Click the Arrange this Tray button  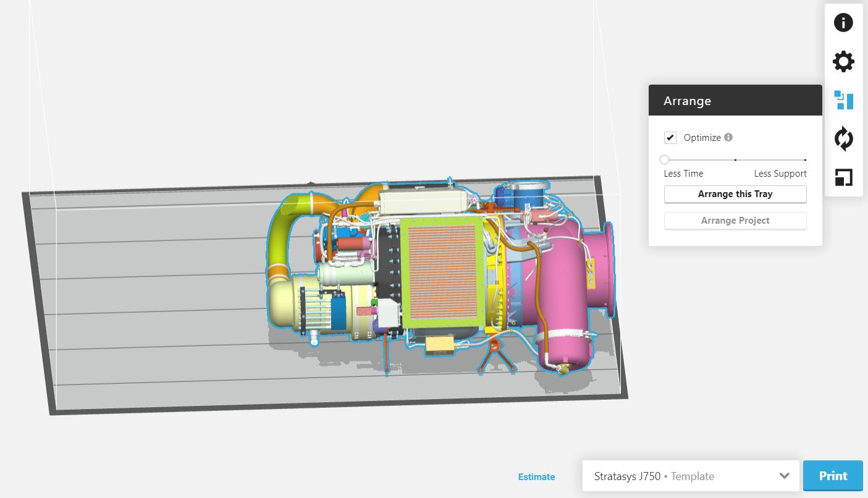[x=735, y=194]
